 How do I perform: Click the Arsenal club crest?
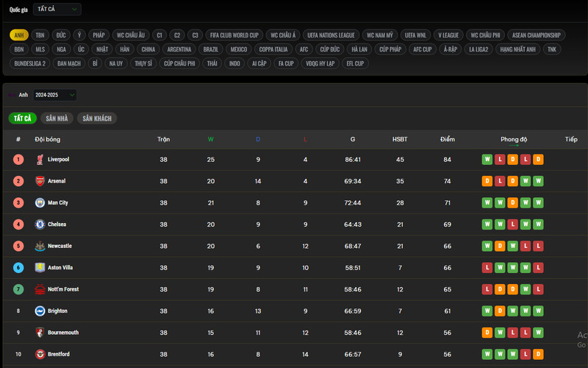click(40, 181)
